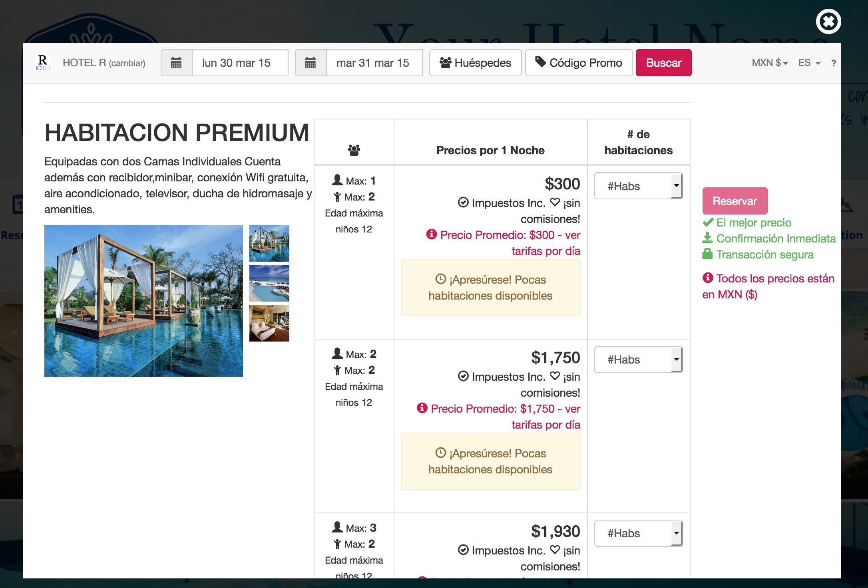The image size is (868, 588).
Task: Open #Habs dropdown for the $1,930 rate
Action: coord(638,533)
